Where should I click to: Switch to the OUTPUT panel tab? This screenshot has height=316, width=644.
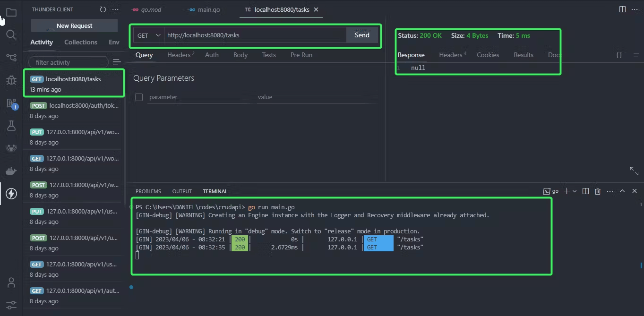click(x=182, y=191)
